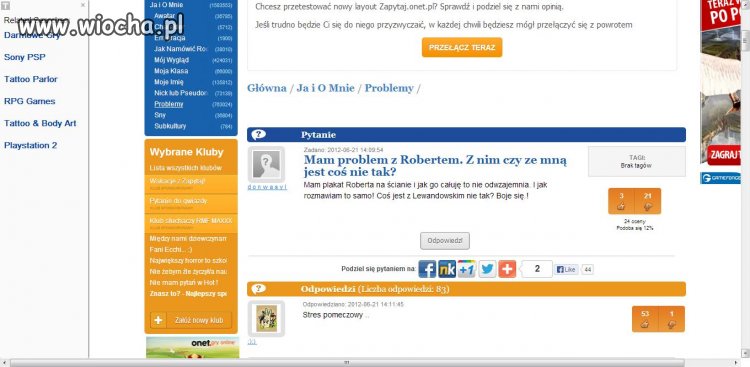Image resolution: width=750 pixels, height=367 pixels.
Task: Select Sny category in sidebar
Action: pos(160,115)
